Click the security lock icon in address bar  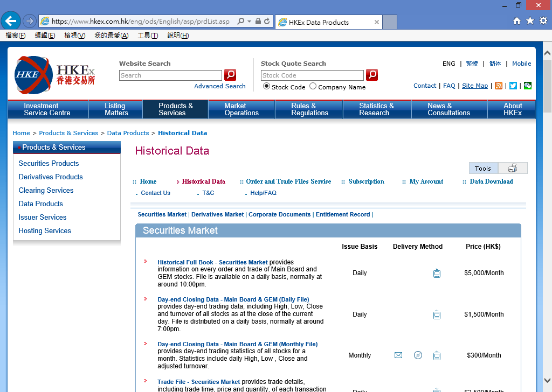258,22
